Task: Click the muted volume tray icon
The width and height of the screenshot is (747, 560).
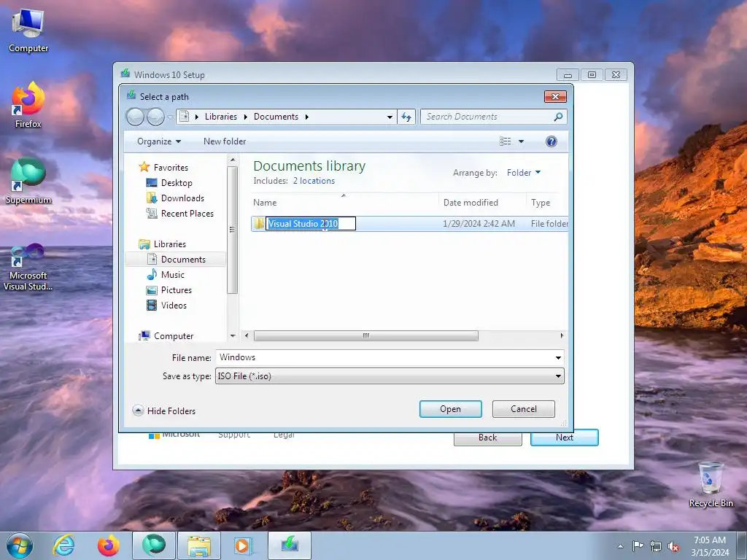Action: 673,546
